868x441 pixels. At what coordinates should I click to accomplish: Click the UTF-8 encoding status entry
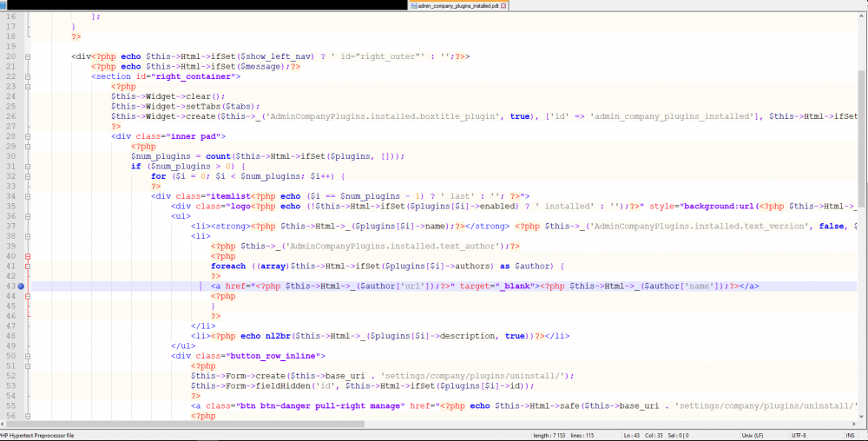pyautogui.click(x=799, y=436)
